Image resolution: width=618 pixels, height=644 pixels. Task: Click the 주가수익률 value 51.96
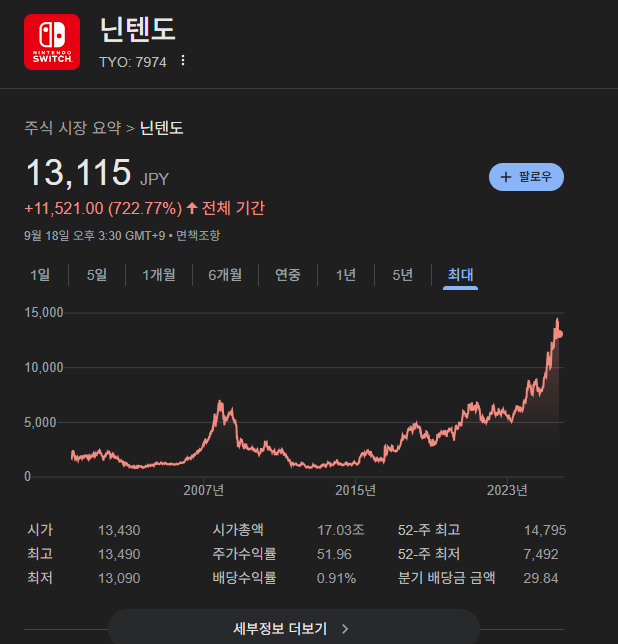334,554
